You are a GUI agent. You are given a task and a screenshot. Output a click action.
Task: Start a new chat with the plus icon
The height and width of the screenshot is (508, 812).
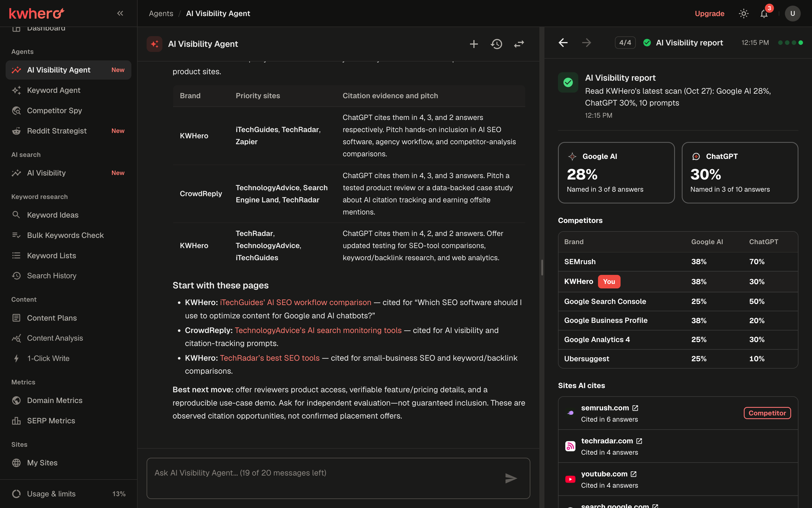474,44
